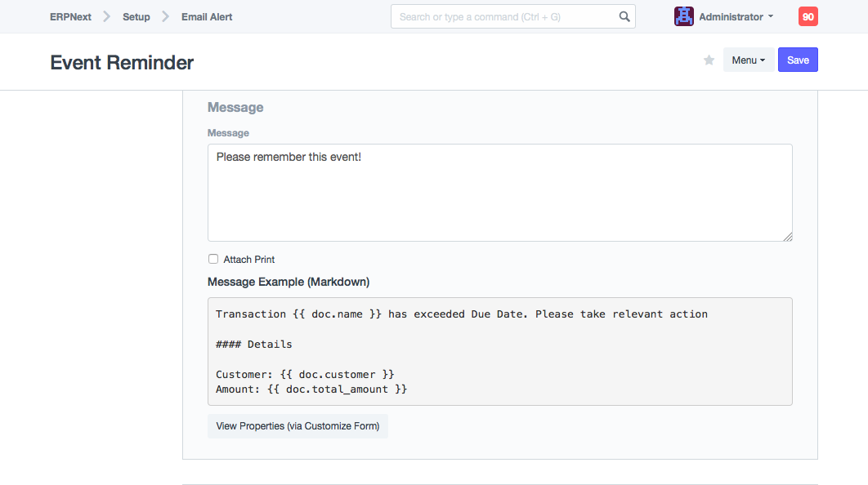Click the Attach Print label text

pos(249,260)
